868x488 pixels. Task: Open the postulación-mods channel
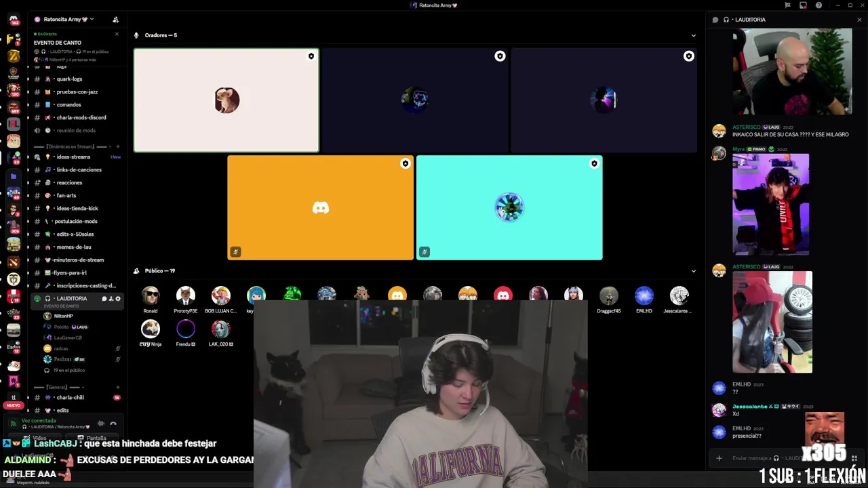[x=77, y=221]
